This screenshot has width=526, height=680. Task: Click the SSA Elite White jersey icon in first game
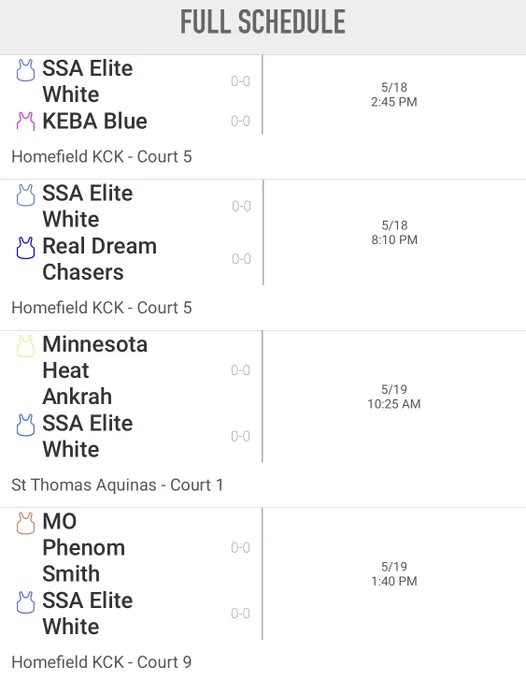click(26, 70)
